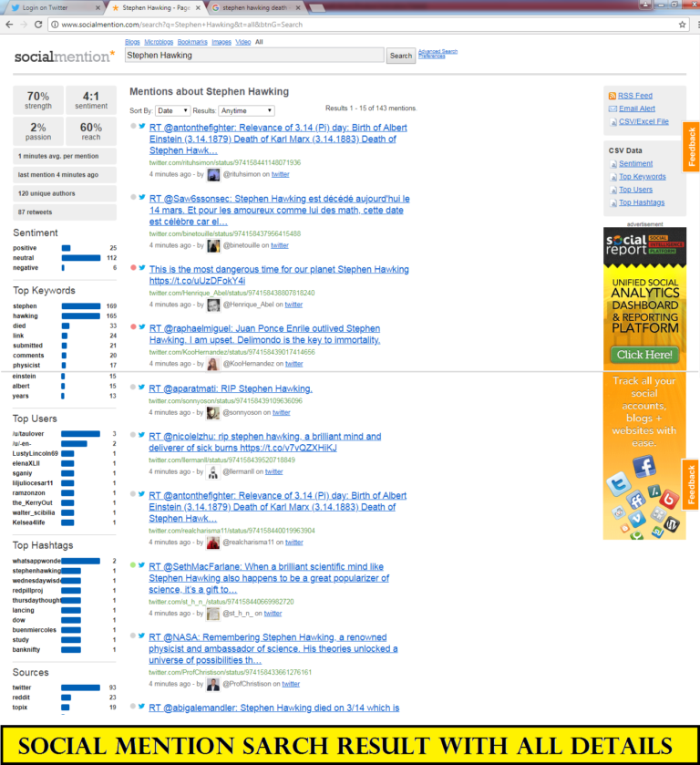Click the twitter sources bar

point(80,687)
